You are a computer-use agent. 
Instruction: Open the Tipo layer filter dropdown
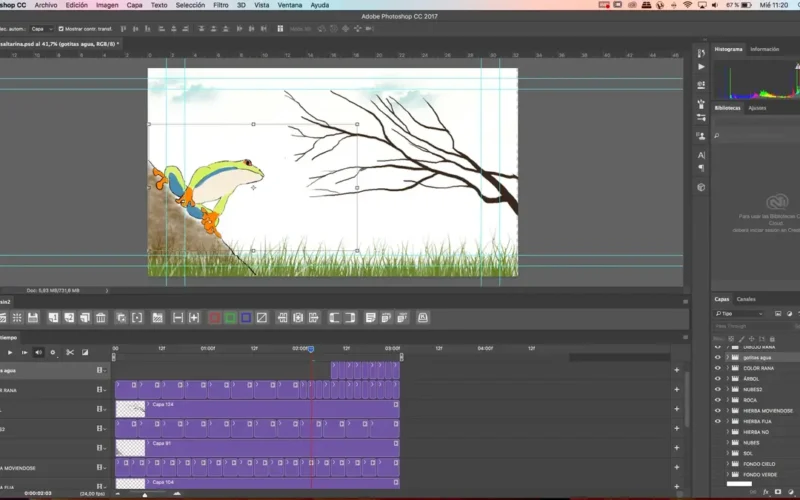(739, 314)
